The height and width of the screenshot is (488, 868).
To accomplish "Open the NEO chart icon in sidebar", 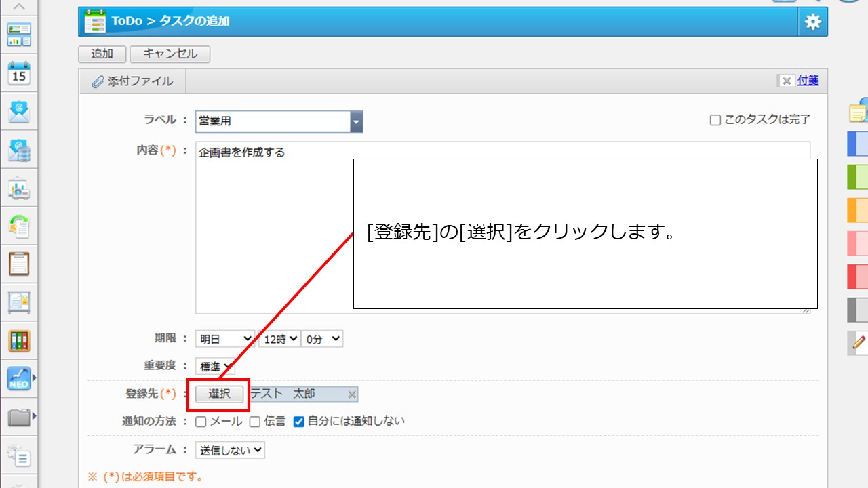I will (x=19, y=379).
